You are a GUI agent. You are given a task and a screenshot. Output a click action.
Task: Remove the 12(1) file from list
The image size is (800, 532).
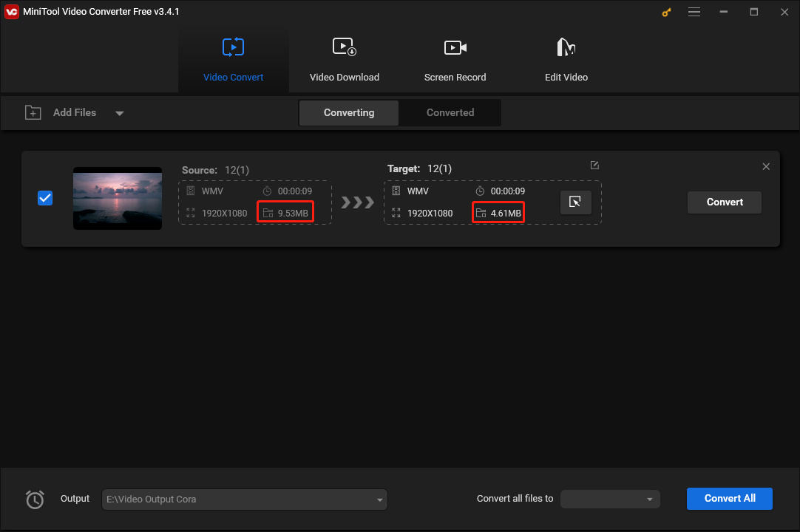pos(766,166)
